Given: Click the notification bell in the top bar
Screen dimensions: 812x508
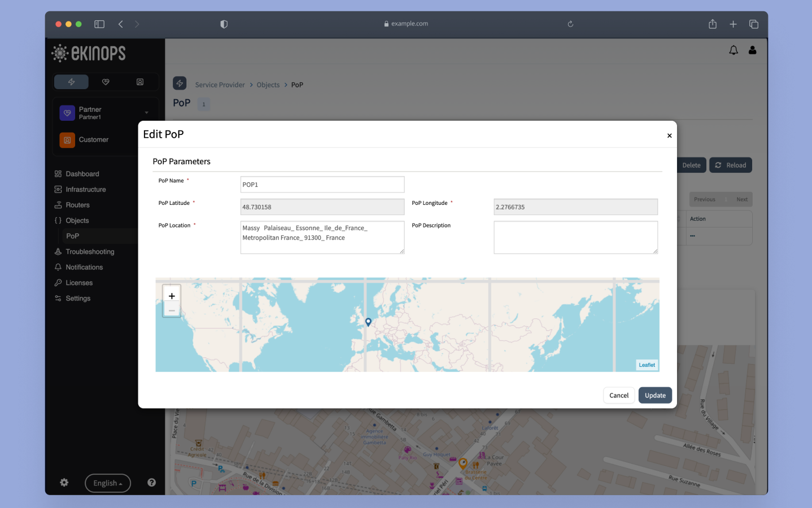Looking at the screenshot, I should [734, 50].
